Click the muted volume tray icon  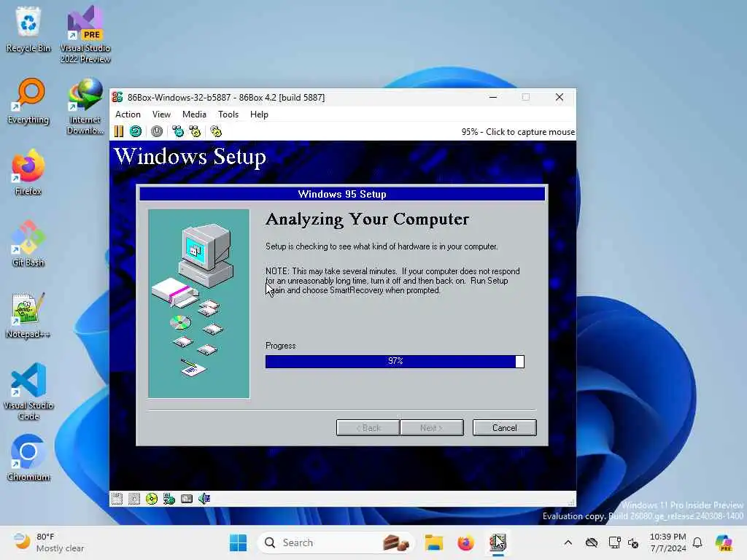click(633, 542)
